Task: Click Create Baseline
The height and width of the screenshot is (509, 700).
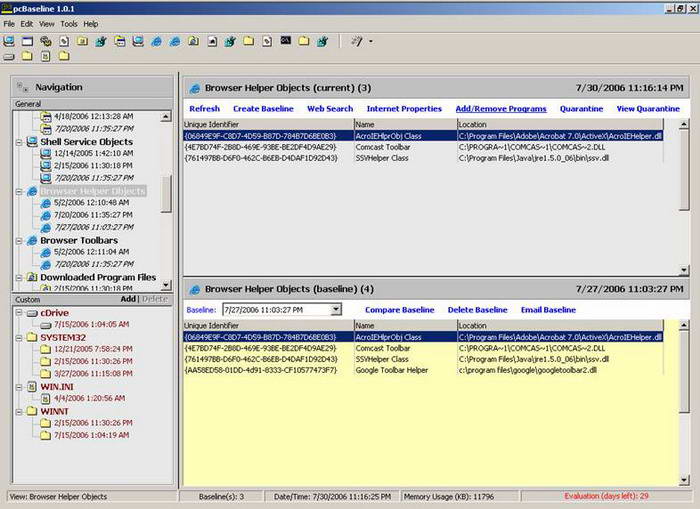Action: click(x=263, y=108)
